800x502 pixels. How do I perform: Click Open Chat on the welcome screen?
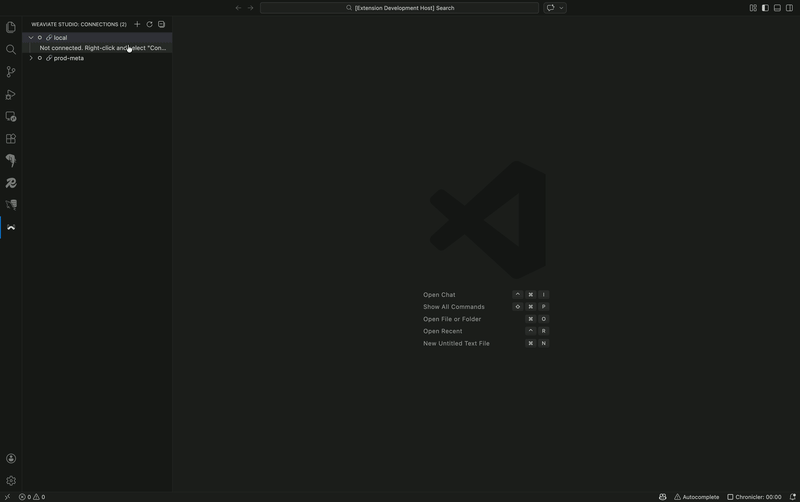(439, 295)
